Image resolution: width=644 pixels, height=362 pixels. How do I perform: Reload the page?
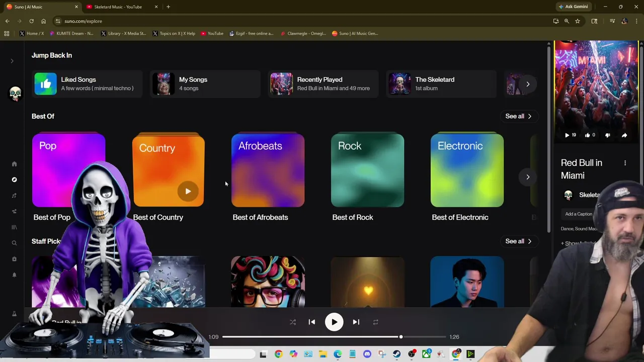click(31, 21)
